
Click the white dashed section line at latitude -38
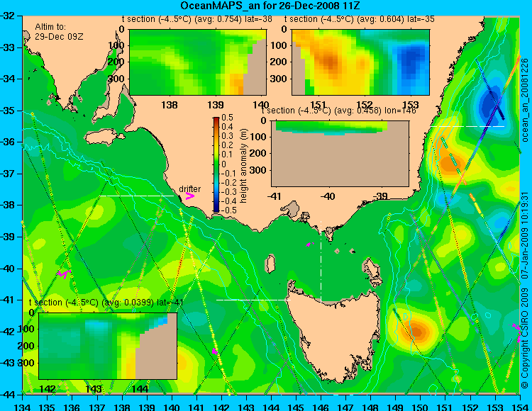137,196
